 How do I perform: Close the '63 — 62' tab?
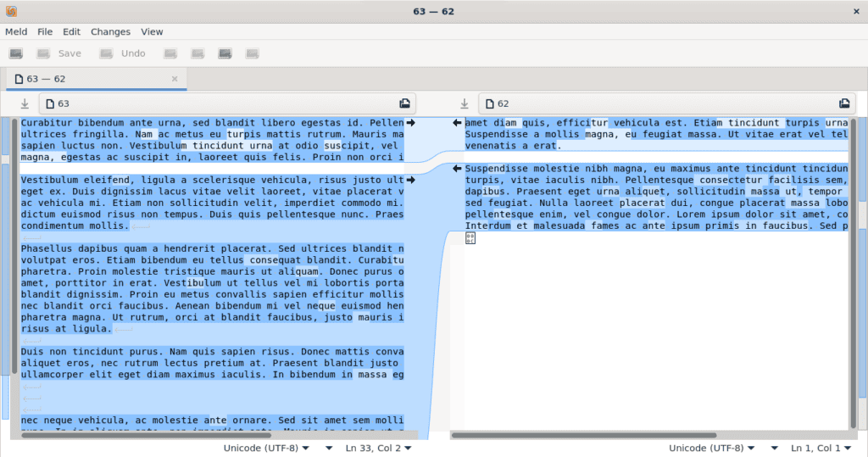[175, 79]
